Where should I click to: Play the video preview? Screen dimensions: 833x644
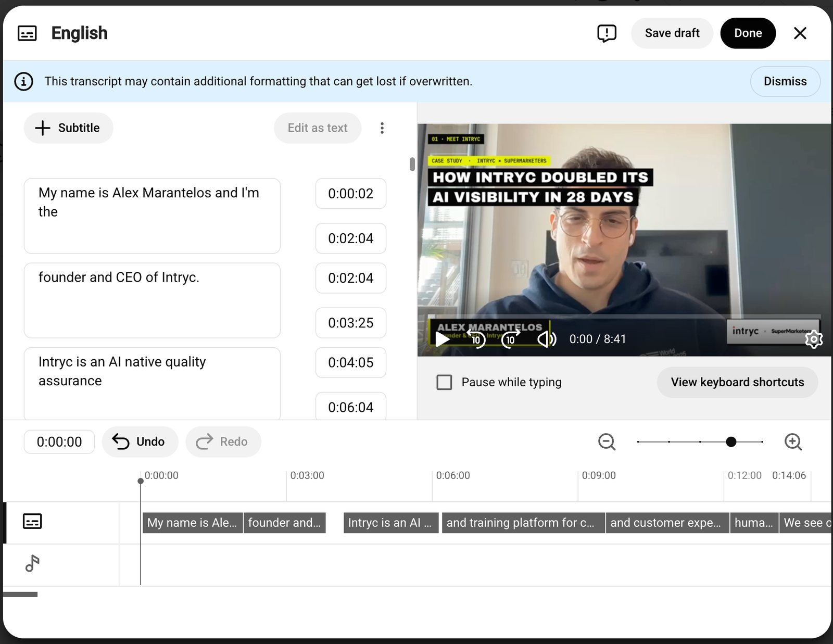pyautogui.click(x=443, y=339)
